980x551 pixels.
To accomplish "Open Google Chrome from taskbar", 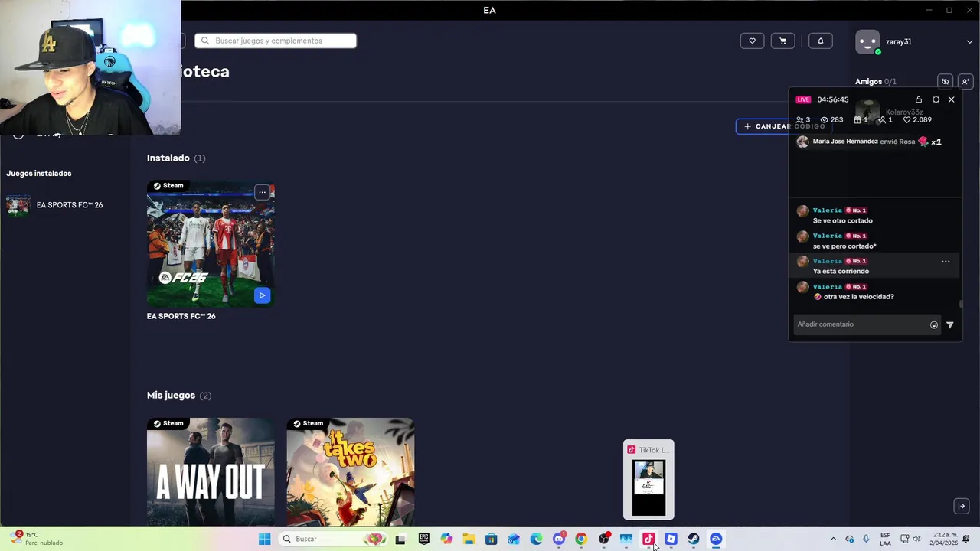I will tap(581, 539).
